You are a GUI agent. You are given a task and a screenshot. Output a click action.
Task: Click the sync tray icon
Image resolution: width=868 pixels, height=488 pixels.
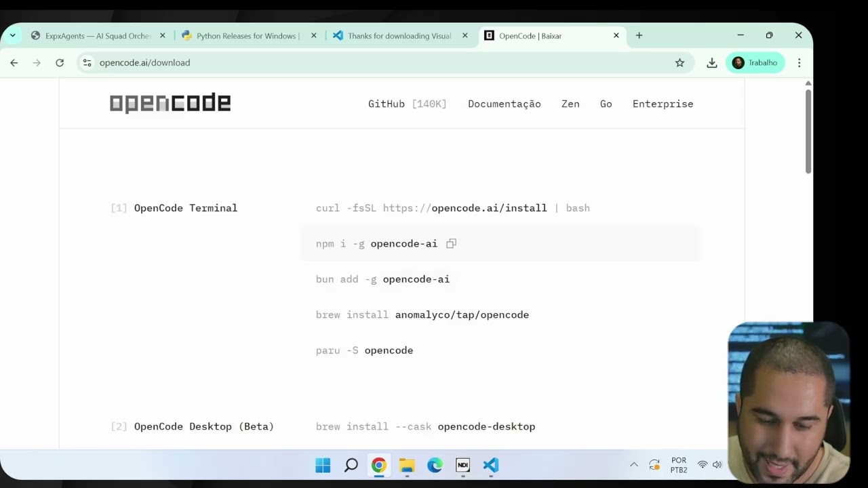pyautogui.click(x=654, y=465)
